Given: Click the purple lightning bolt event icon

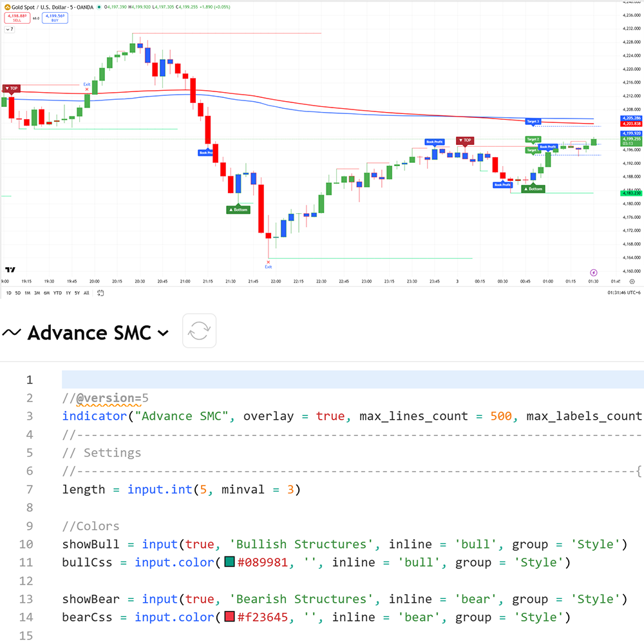Looking at the screenshot, I should click(x=594, y=272).
